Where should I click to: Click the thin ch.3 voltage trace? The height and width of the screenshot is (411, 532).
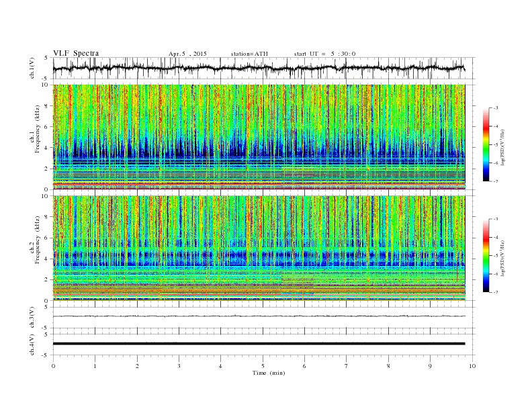259,316
